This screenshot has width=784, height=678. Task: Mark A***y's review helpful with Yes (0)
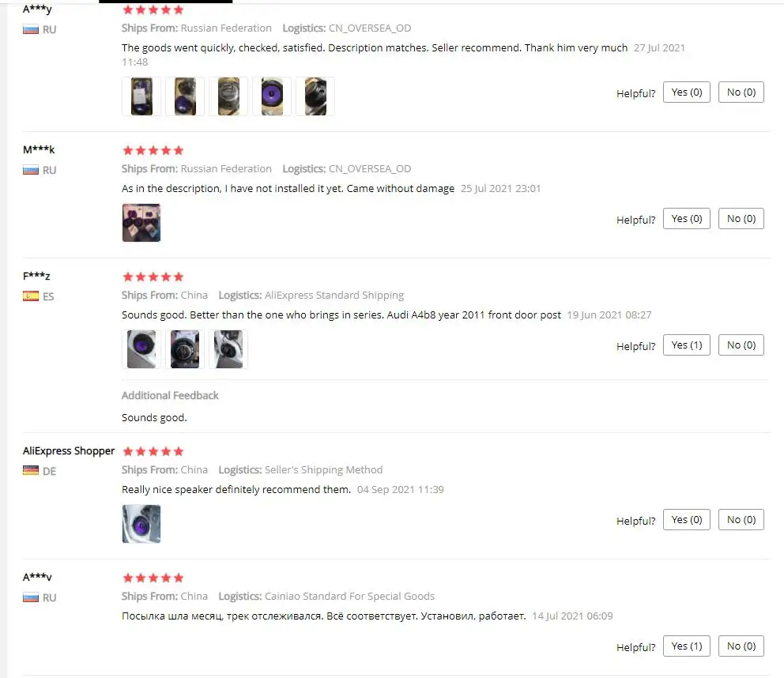point(687,92)
